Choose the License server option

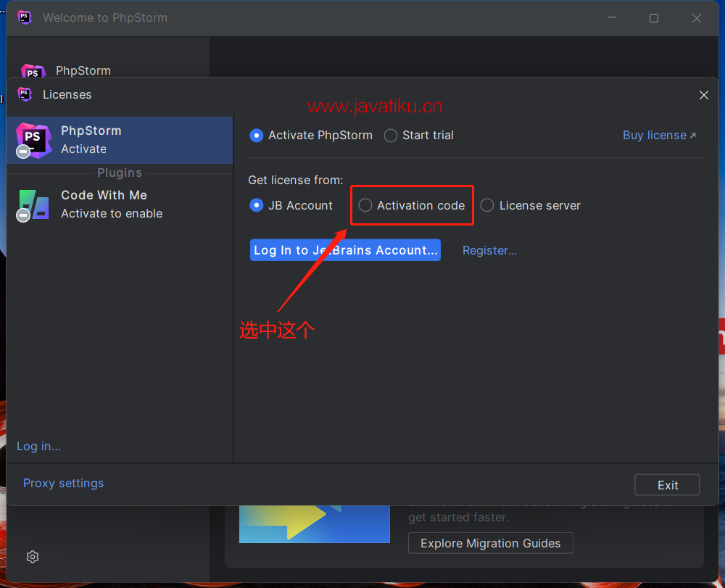(488, 206)
